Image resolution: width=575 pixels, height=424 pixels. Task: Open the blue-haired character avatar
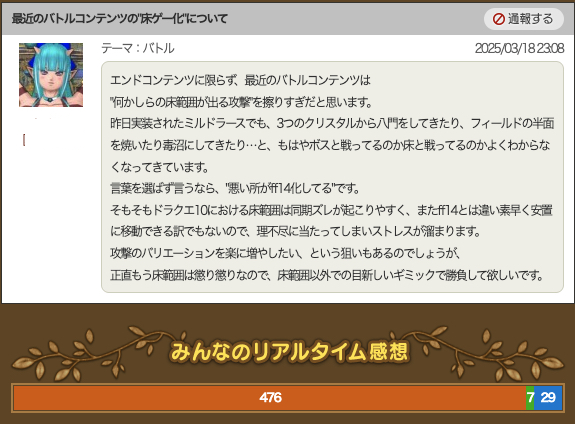pyautogui.click(x=51, y=75)
